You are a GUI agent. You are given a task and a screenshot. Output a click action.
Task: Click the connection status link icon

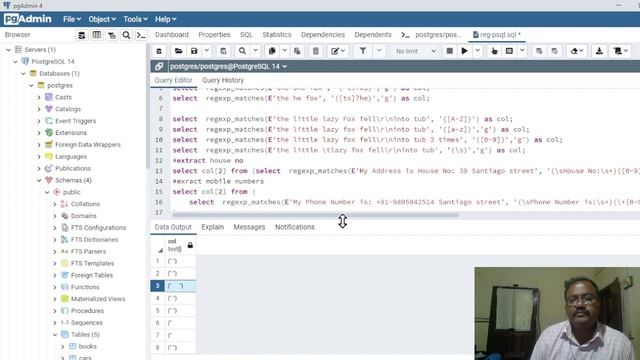(x=159, y=66)
